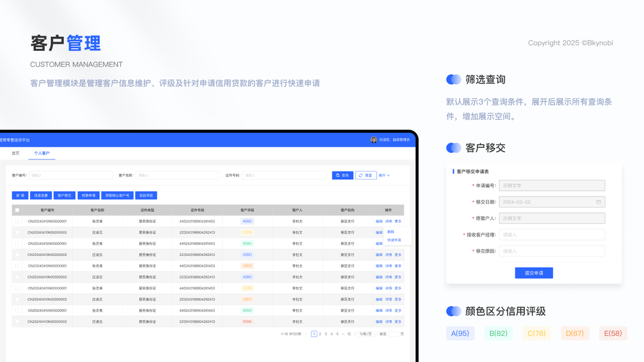Click the 客户评级 column header
The image size is (644, 362).
pyautogui.click(x=247, y=210)
